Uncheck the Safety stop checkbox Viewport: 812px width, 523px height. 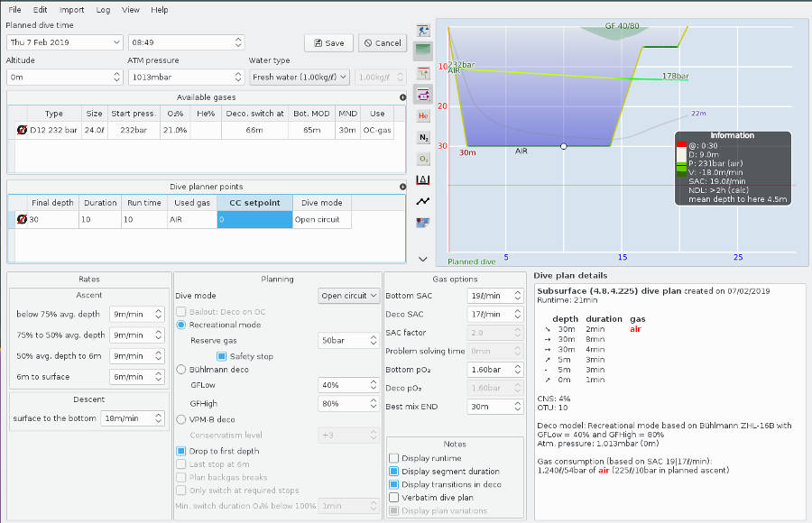(221, 356)
